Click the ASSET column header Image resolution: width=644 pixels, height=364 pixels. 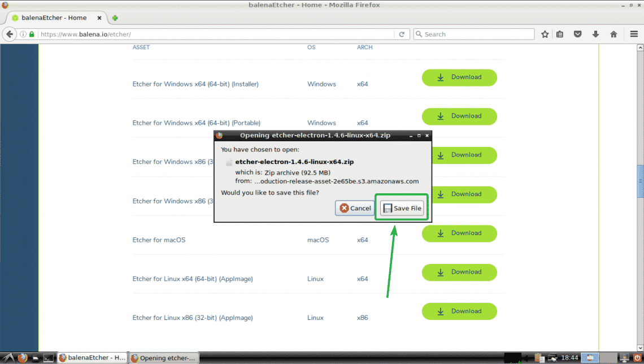(x=141, y=47)
